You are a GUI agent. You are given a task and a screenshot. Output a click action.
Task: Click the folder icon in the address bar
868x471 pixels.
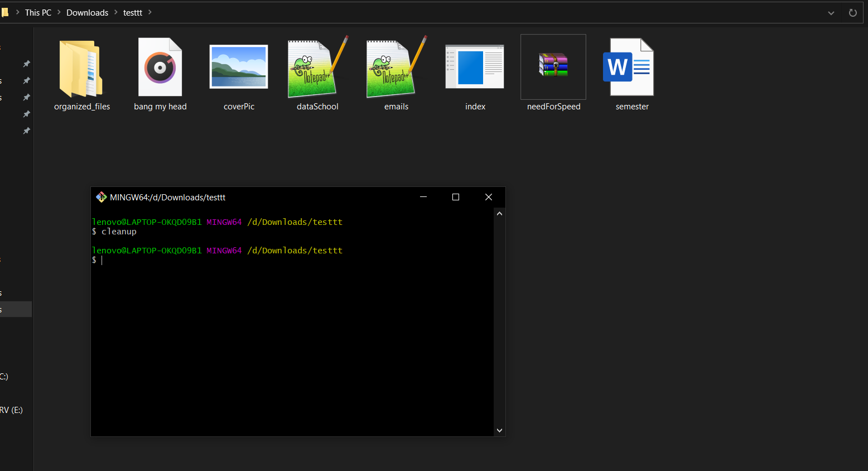click(x=4, y=12)
